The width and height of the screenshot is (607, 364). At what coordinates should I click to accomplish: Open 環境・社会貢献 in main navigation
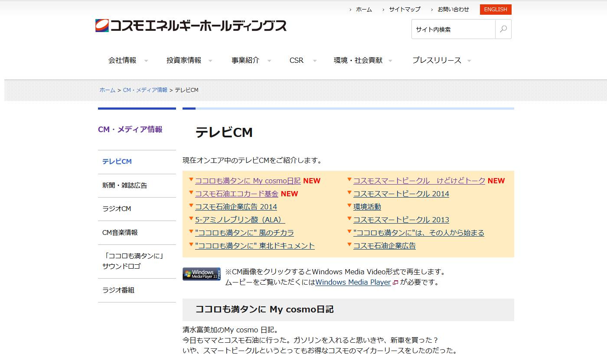(358, 60)
